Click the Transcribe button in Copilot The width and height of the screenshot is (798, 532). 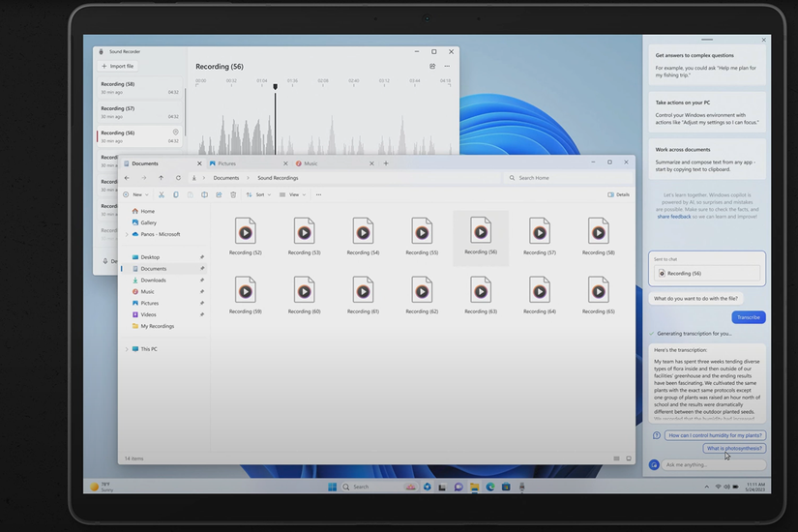pos(748,317)
